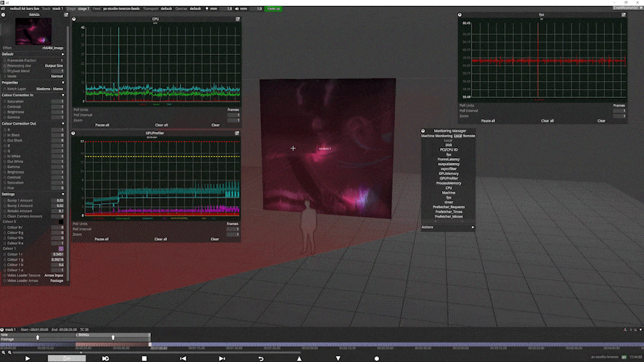Select FrameLatency in Monitoring Manager list
Screen dimensions: 644x362
[x=449, y=160]
